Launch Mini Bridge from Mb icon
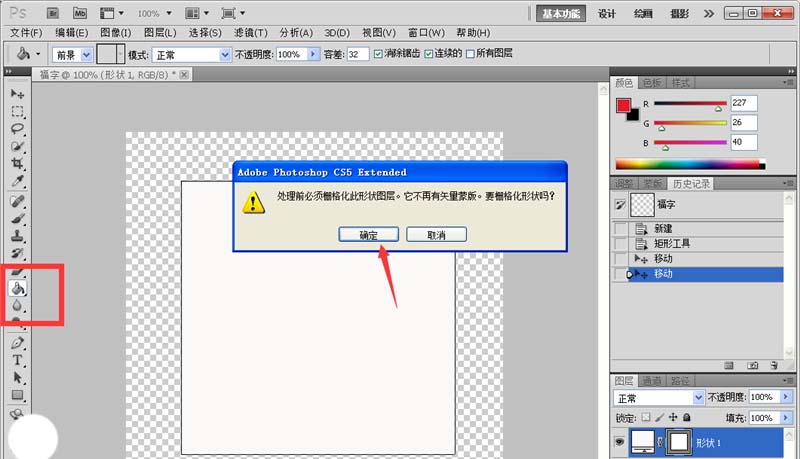The image size is (800, 459). [x=80, y=13]
